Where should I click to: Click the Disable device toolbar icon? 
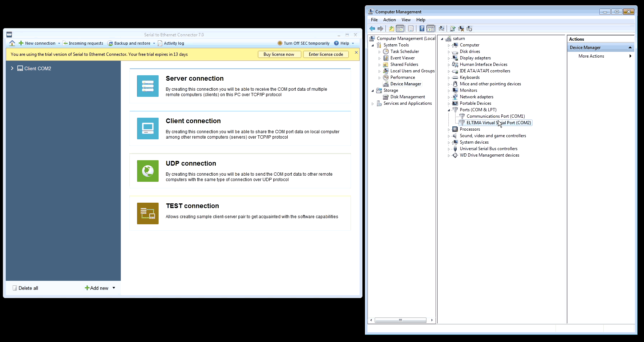(x=469, y=29)
